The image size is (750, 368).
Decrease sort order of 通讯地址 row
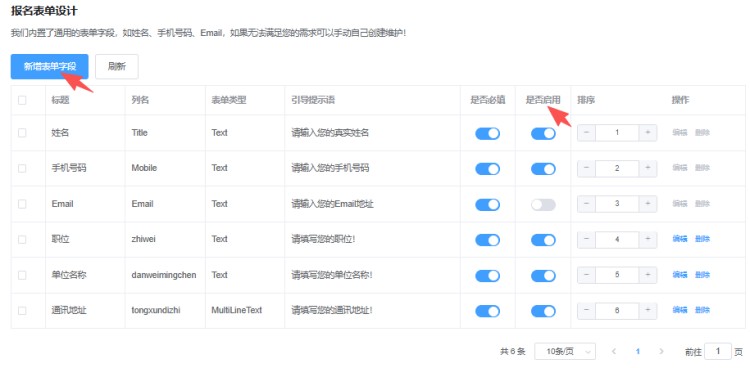tap(586, 311)
